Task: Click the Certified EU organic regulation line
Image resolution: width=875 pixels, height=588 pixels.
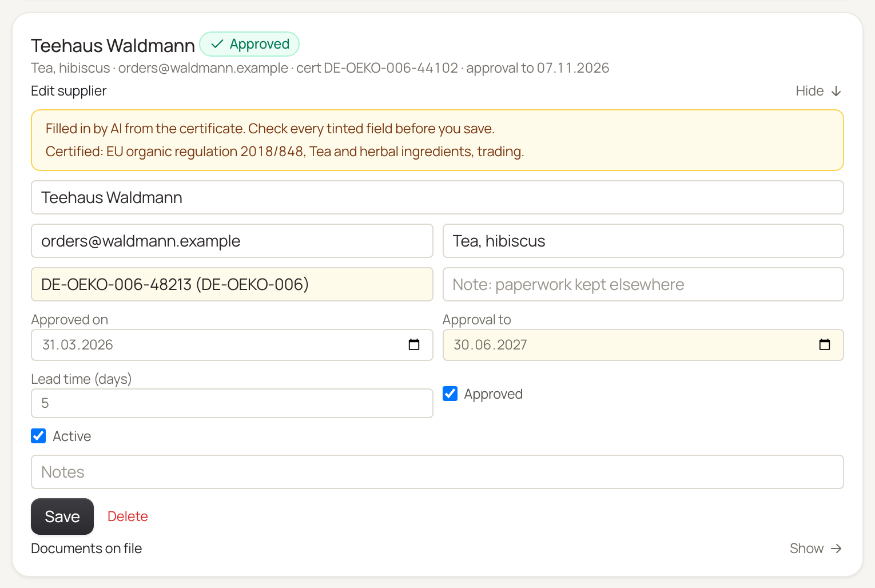Action: click(285, 152)
